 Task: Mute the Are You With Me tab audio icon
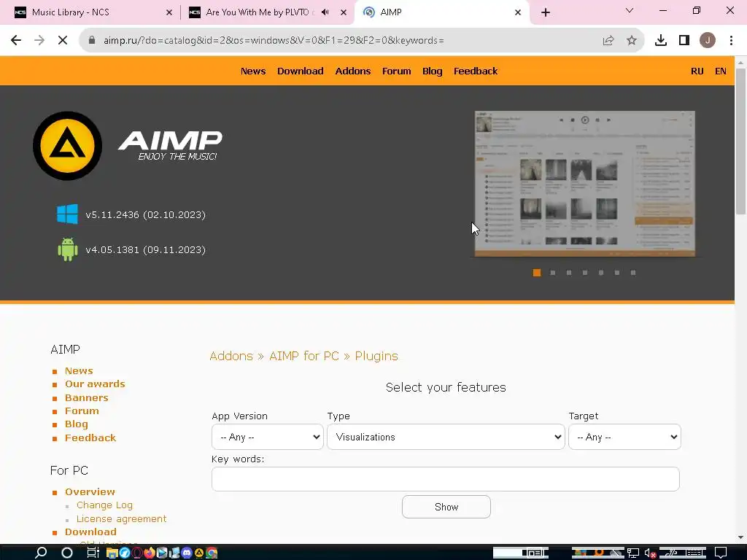[325, 12]
